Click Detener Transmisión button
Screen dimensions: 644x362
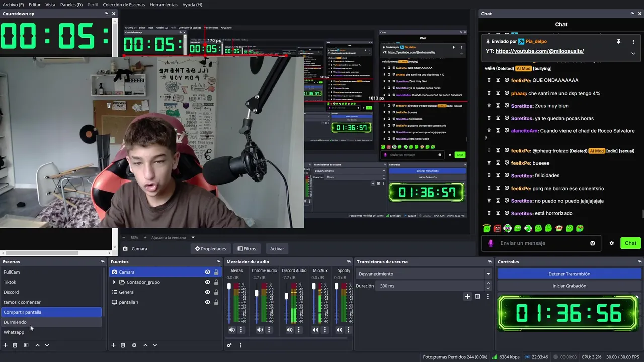569,274
